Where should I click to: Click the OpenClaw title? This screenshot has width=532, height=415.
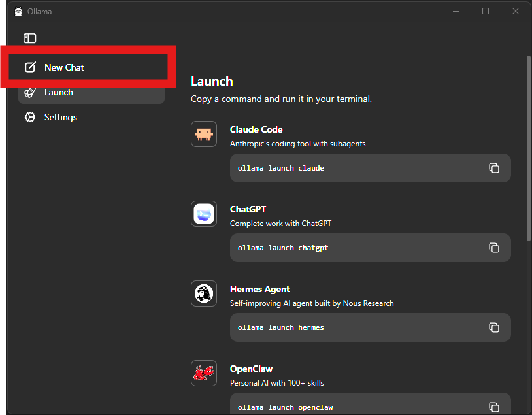tap(251, 369)
